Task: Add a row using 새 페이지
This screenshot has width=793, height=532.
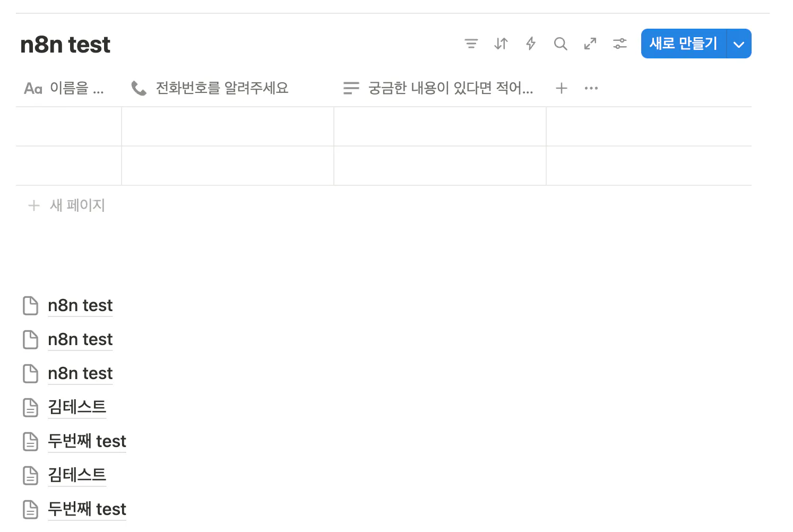Action: pyautogui.click(x=65, y=205)
